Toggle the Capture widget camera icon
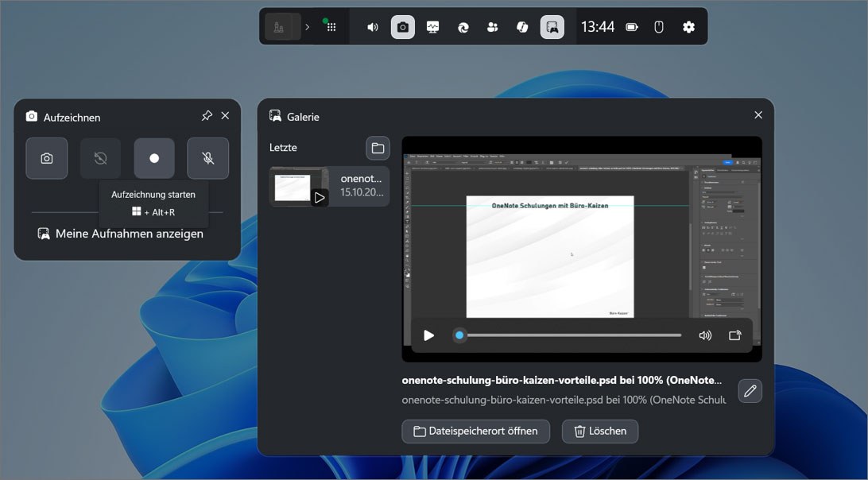 [403, 27]
